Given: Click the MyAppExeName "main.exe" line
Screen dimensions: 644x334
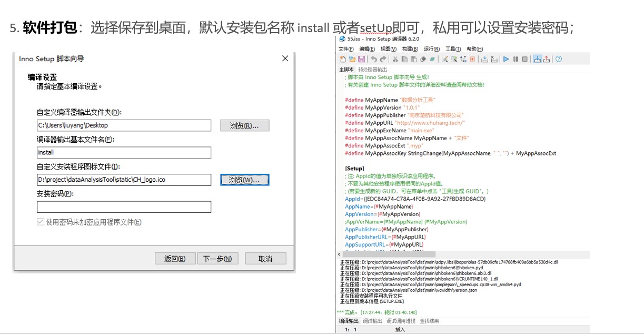Looking at the screenshot, I should tap(389, 130).
